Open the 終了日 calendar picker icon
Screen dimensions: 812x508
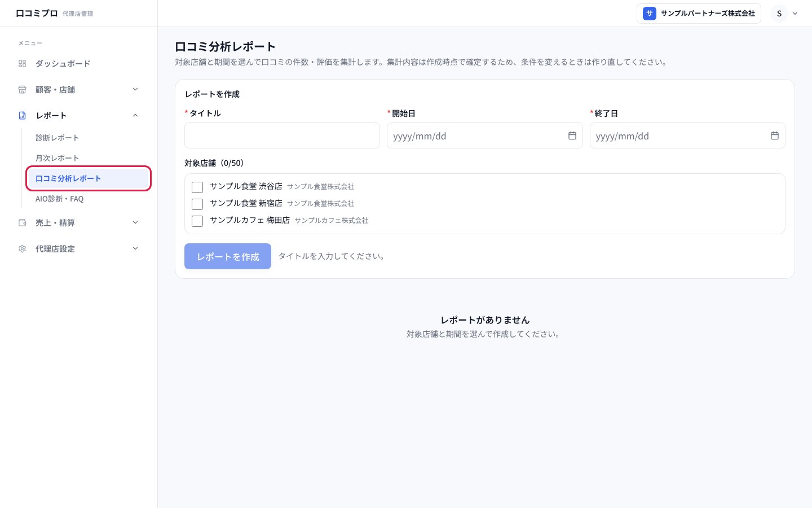pos(775,135)
